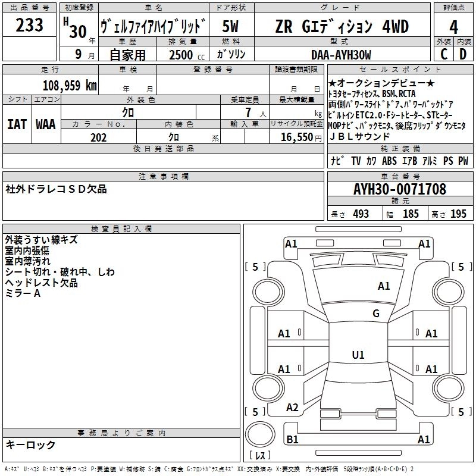
Task: Select inspector note ヘッドレスト欠品
Action: [41, 283]
